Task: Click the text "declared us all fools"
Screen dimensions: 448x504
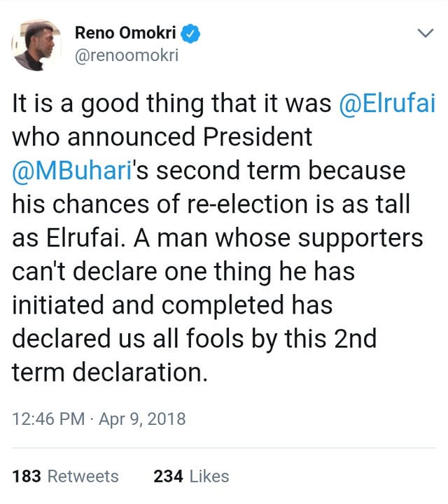Action: tap(128, 339)
